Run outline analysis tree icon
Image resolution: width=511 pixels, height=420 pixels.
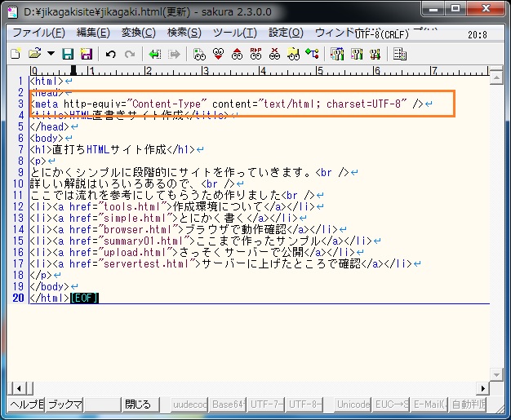pos(312,54)
